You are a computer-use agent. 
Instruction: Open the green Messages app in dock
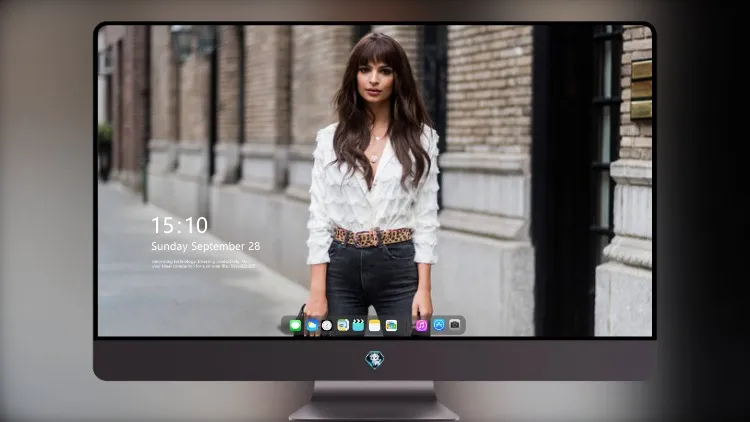click(x=295, y=326)
